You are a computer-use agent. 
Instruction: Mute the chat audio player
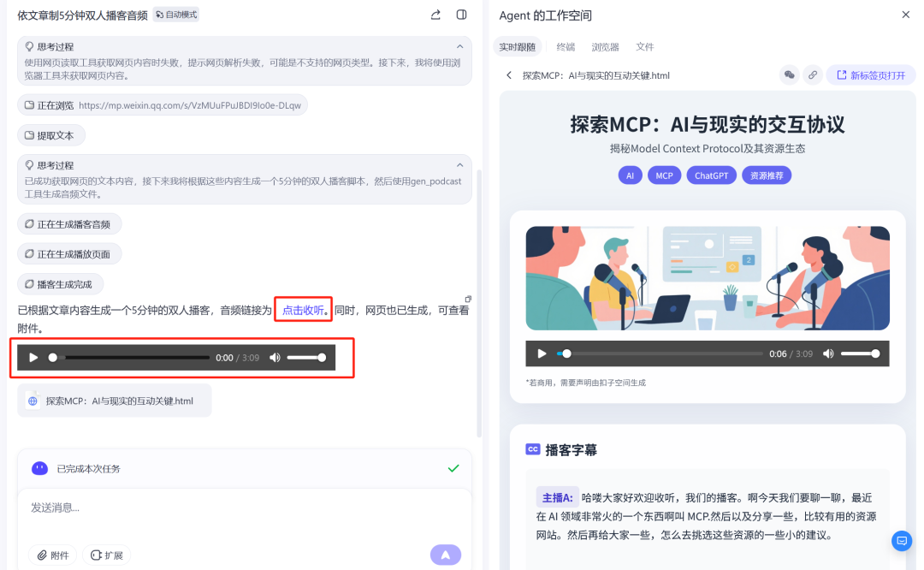(x=275, y=358)
